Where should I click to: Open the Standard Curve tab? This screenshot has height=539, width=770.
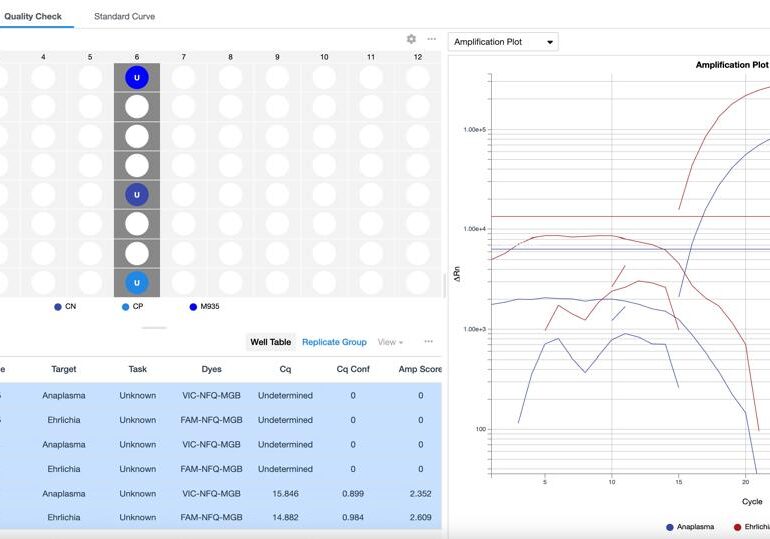coord(124,16)
